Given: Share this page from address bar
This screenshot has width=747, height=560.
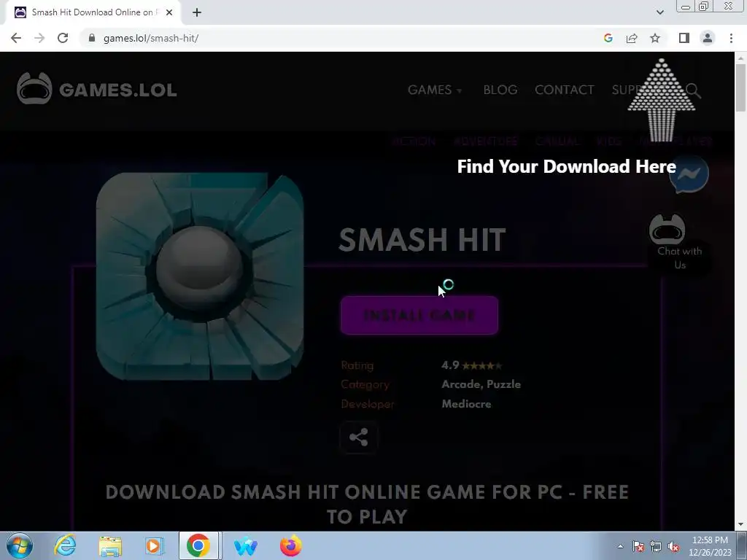Looking at the screenshot, I should click(x=632, y=38).
